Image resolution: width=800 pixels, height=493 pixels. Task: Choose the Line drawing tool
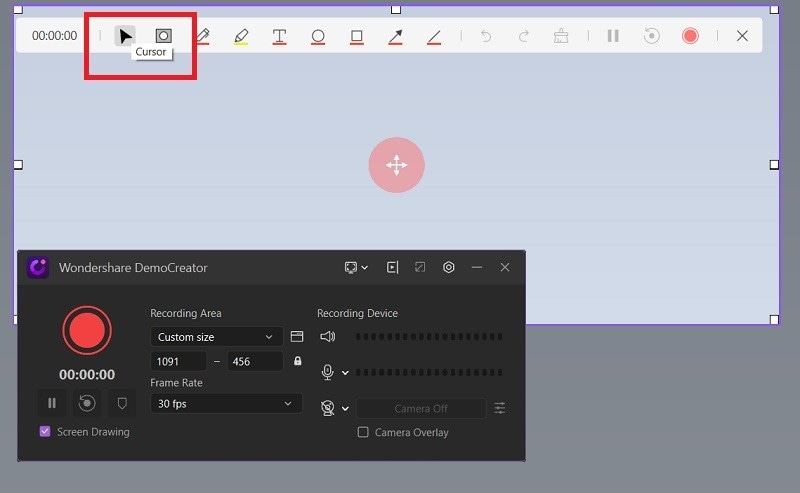coord(434,36)
